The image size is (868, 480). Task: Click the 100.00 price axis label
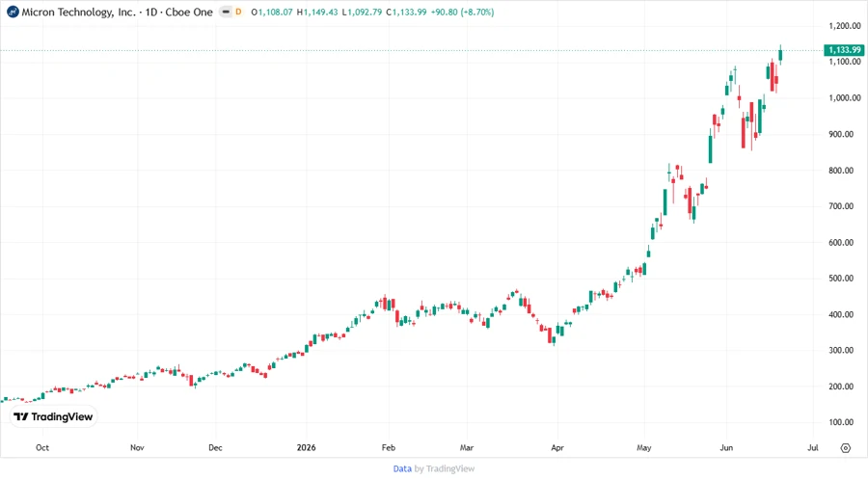(841, 422)
